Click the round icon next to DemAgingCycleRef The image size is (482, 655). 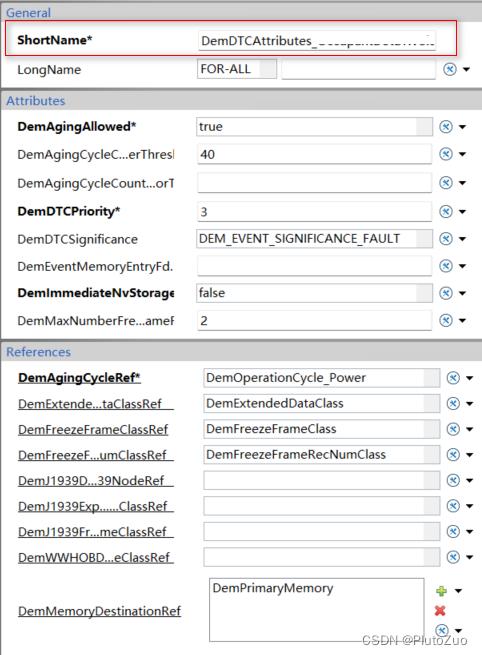click(453, 378)
